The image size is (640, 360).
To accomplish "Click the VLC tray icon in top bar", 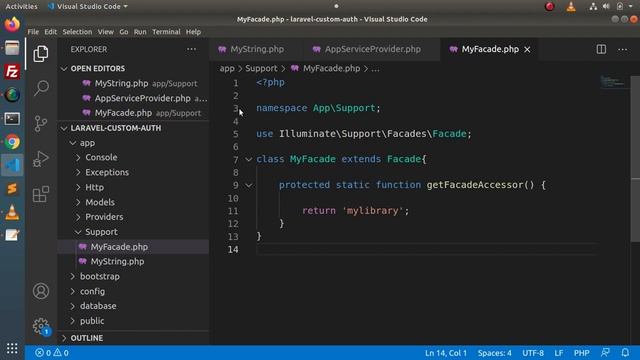I will coord(571,7).
